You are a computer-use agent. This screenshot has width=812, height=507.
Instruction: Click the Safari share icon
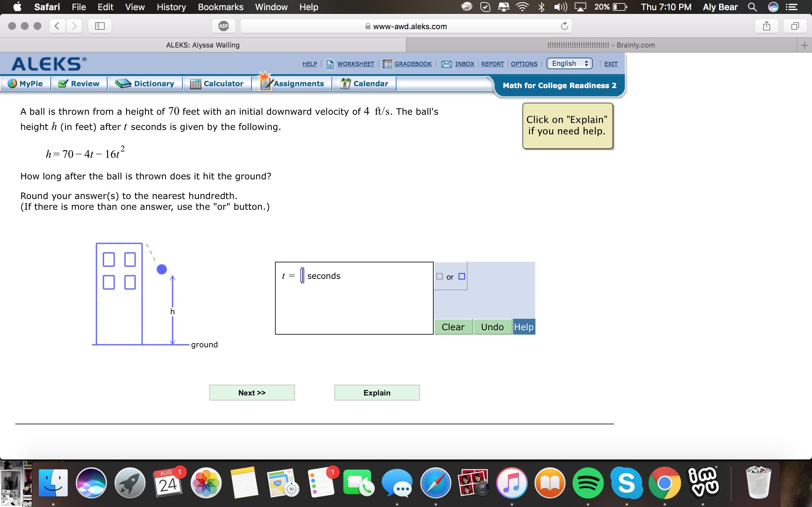pos(766,26)
